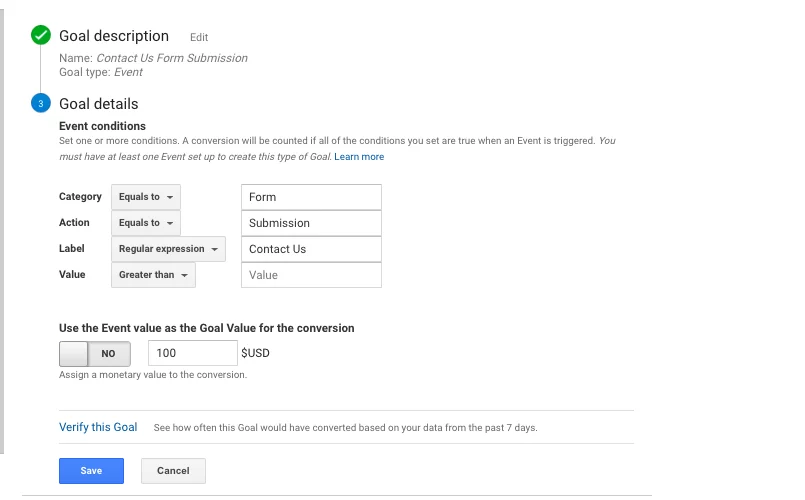The image size is (805, 500).
Task: Click the monetary value field showing 100
Action: point(193,353)
